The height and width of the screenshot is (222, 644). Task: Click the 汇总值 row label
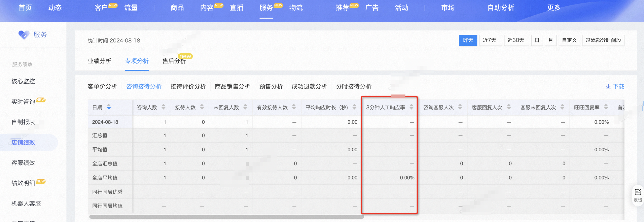point(99,135)
